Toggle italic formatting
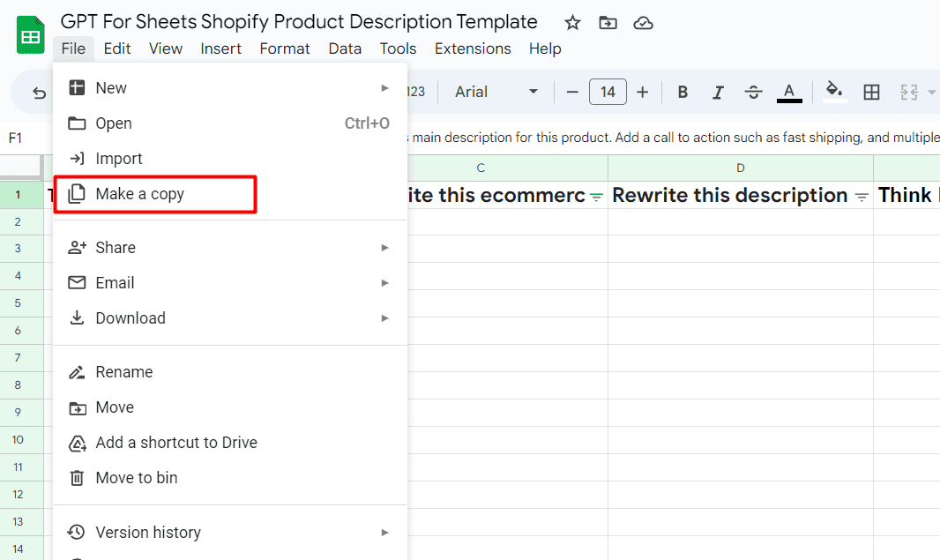The width and height of the screenshot is (940, 560). click(x=718, y=92)
